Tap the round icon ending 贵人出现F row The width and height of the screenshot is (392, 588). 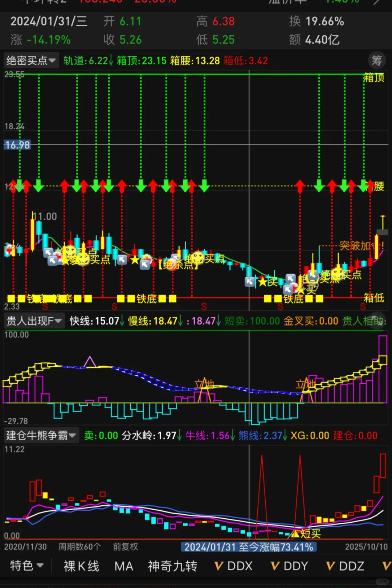coord(377,320)
